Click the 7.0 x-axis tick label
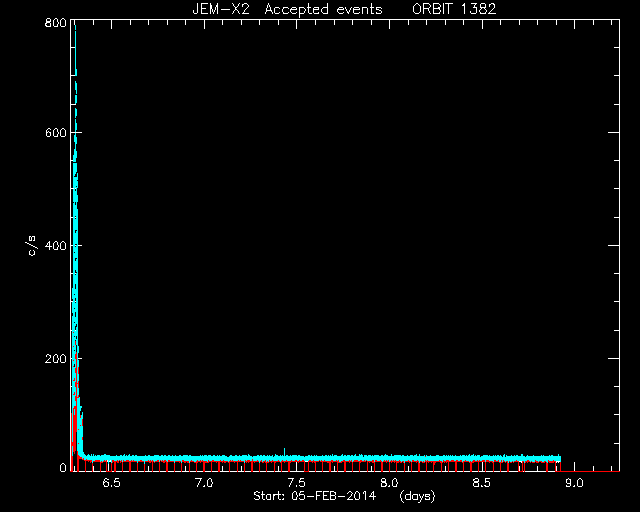 (x=204, y=483)
